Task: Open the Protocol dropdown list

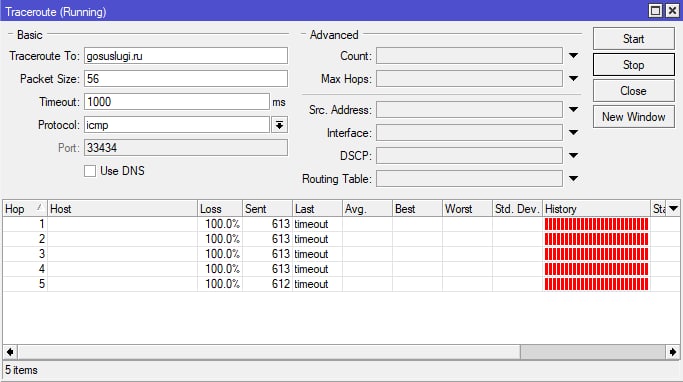Action: click(279, 125)
